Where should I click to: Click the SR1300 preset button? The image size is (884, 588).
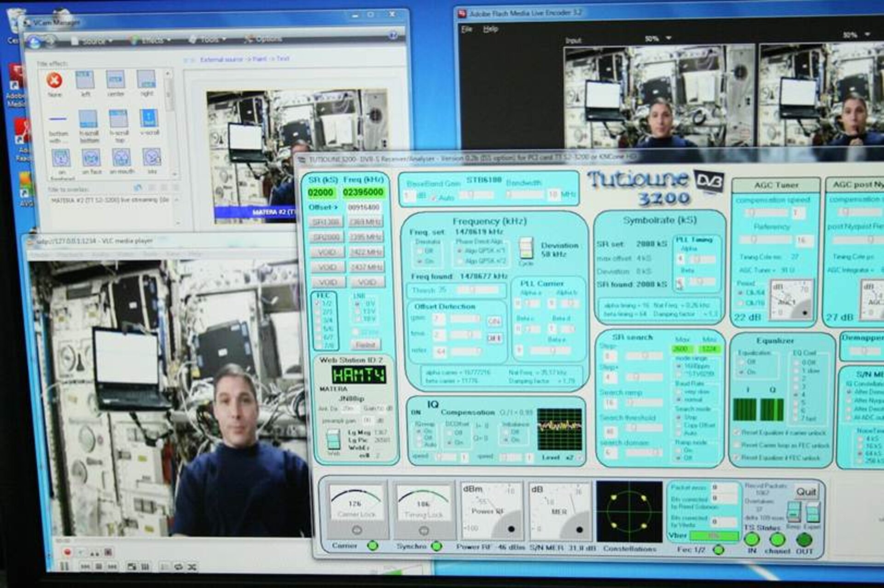click(x=326, y=222)
